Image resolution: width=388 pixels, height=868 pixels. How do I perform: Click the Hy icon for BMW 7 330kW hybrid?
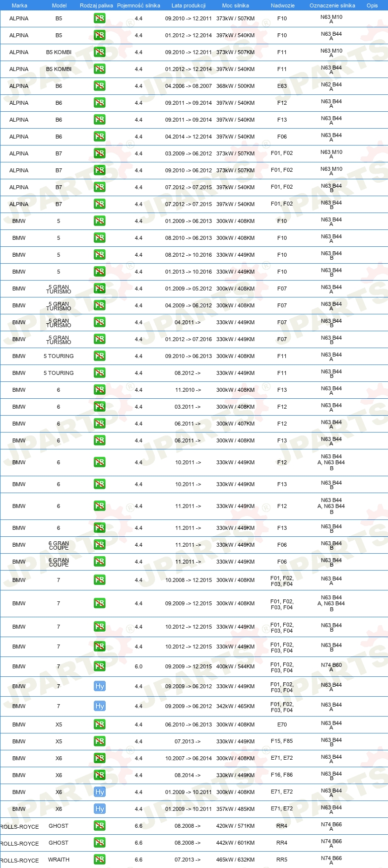[x=99, y=686]
